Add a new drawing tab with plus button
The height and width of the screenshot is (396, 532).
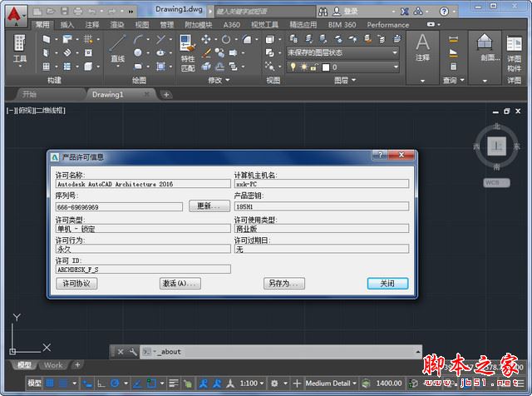166,95
